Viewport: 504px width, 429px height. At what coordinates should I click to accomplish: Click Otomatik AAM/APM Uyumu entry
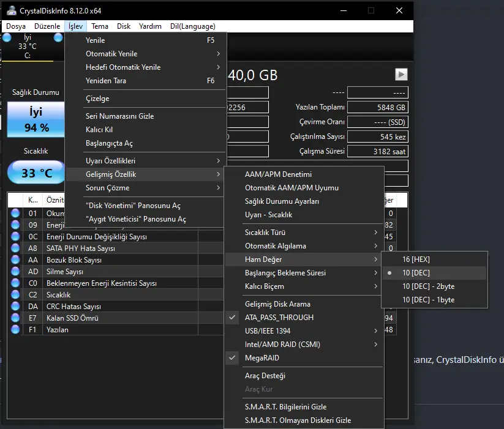[x=304, y=187]
